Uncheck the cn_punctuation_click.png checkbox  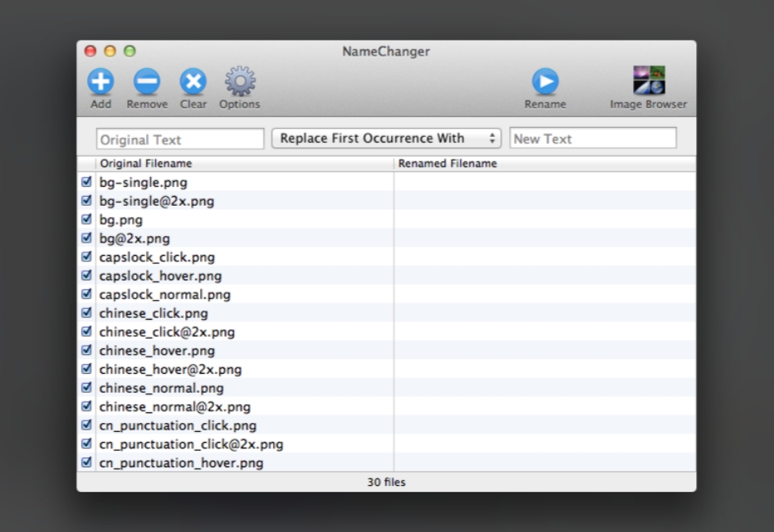(86, 425)
